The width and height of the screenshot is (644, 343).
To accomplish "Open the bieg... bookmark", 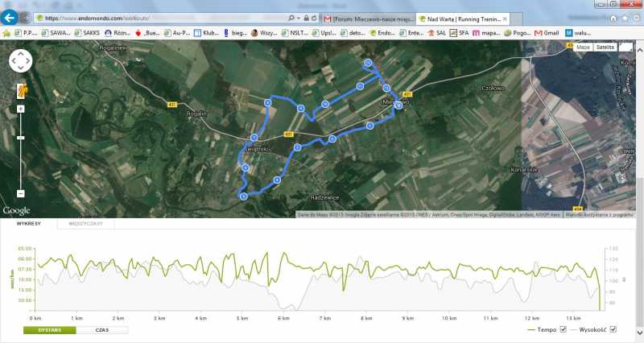I will [235, 33].
